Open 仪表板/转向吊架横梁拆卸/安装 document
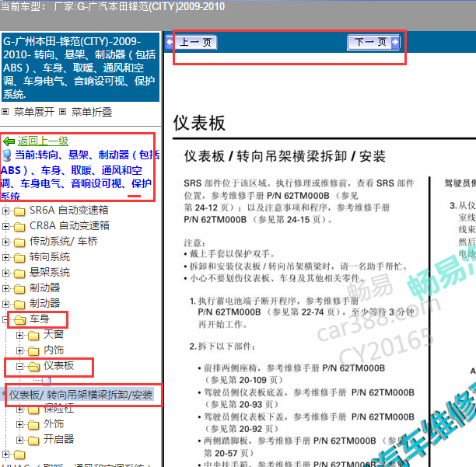The height and width of the screenshot is (467, 476). click(81, 395)
